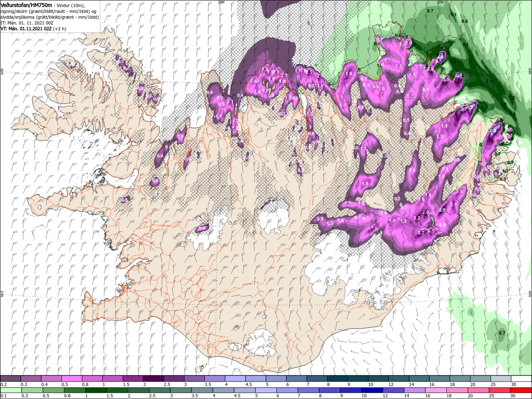Click the '2.2' snowfall value on the eastern highlands
The height and width of the screenshot is (399, 532).
tap(417, 218)
